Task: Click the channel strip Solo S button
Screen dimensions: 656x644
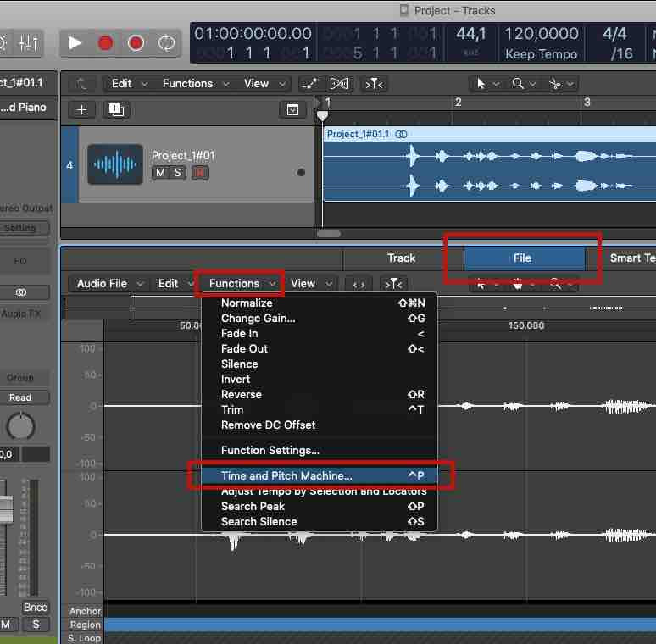Action: click(36, 625)
